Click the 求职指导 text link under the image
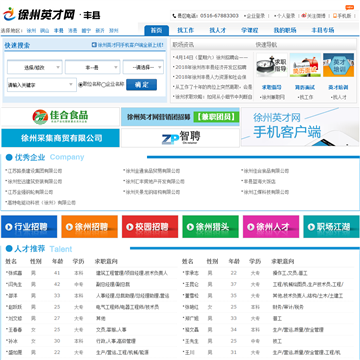The width and height of the screenshot is (360, 360). click(272, 87)
